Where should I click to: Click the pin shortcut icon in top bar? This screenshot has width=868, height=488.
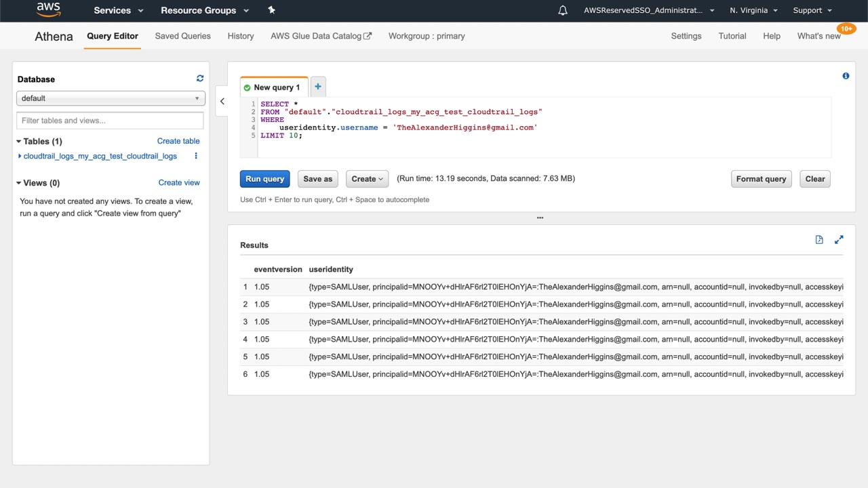[x=272, y=10]
